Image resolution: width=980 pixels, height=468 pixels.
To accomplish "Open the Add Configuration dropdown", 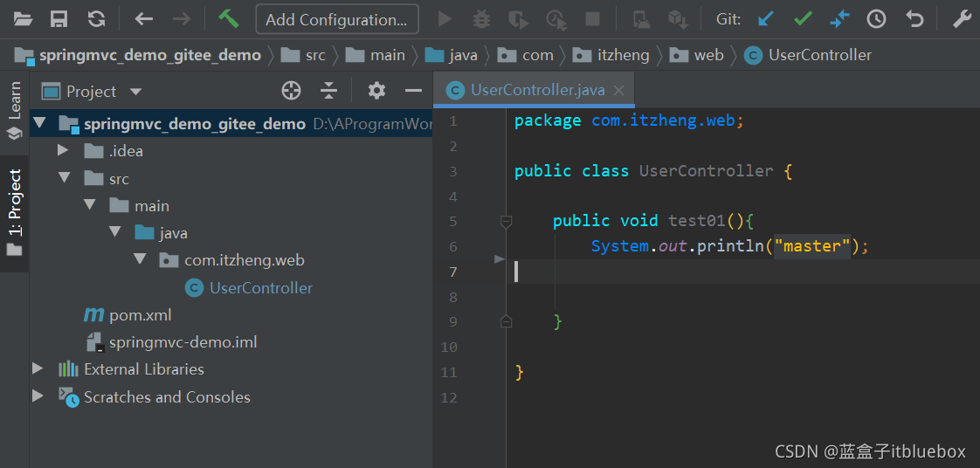I will coord(337,19).
